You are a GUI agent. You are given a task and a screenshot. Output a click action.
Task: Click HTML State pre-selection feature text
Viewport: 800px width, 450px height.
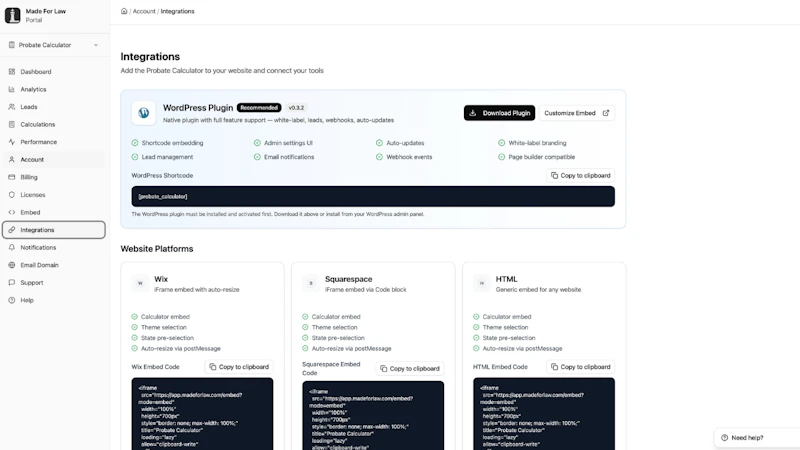509,338
